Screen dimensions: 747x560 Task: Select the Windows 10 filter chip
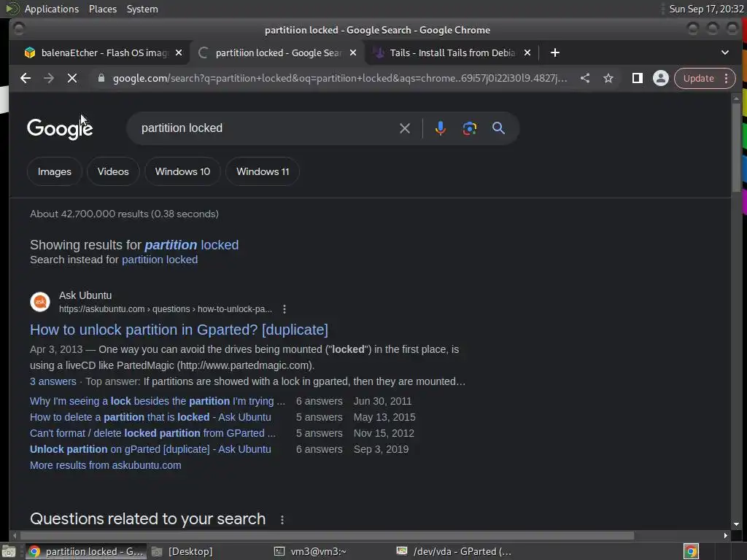point(182,171)
